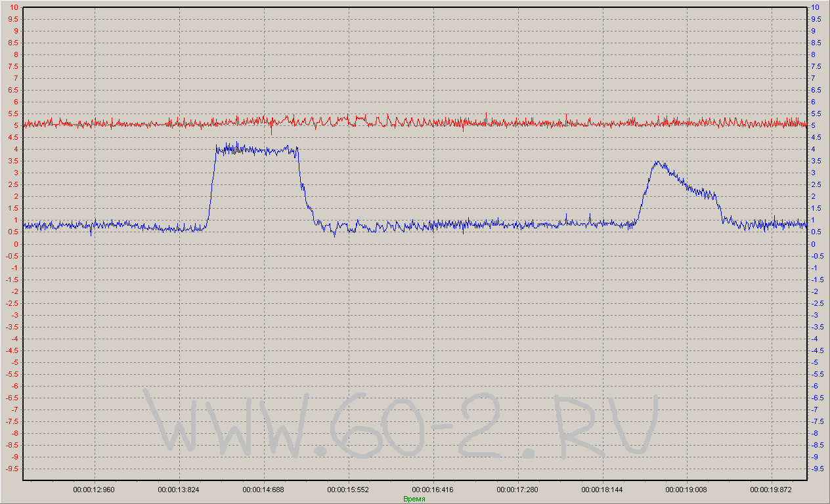Click the red 10 on left axis

(13, 7)
